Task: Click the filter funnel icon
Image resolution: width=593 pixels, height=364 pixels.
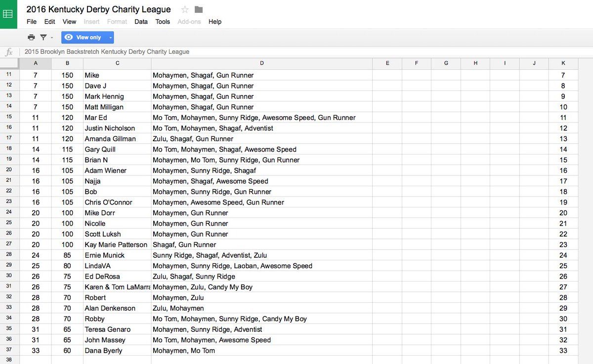Action: click(x=43, y=38)
